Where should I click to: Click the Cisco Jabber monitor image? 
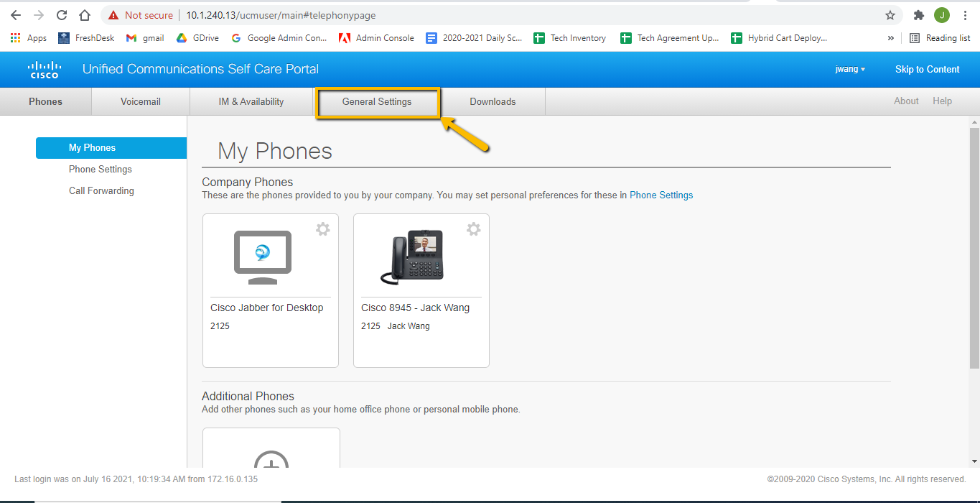pos(263,257)
